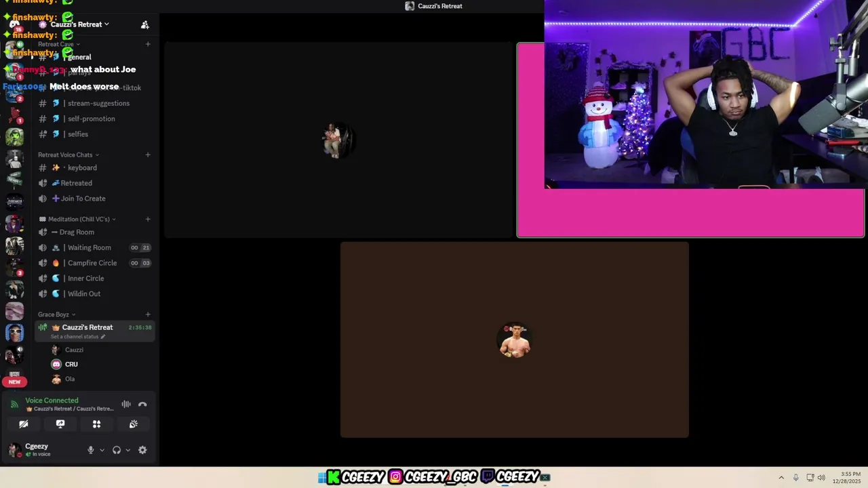Open the Cauzzi's Retreat server name dropdown
Screen dimensions: 868x488
79,24
